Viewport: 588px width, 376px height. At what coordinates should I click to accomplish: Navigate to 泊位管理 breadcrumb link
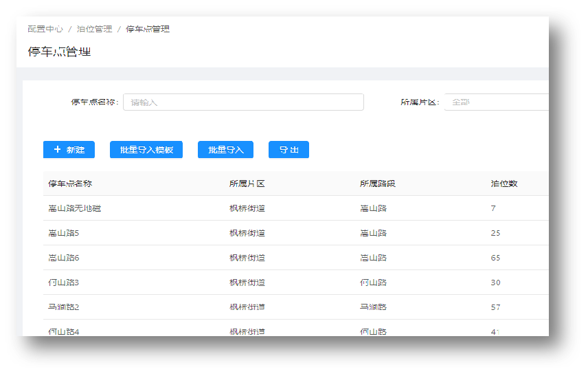coord(94,29)
